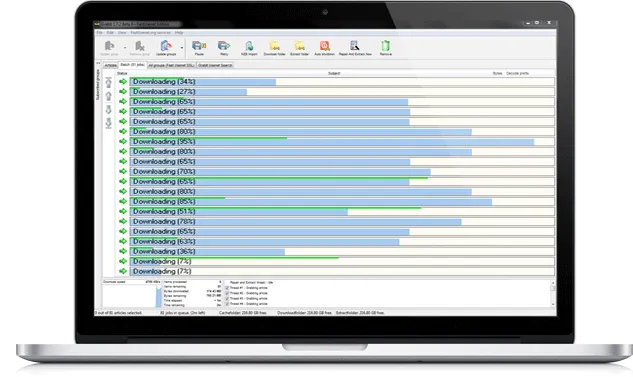Screen dimensions: 633x377
Task: Click green arrow of the 63% job
Action: (x=123, y=241)
